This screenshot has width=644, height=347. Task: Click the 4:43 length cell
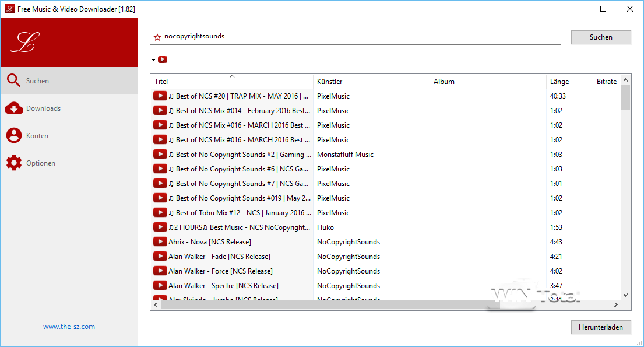pos(556,242)
